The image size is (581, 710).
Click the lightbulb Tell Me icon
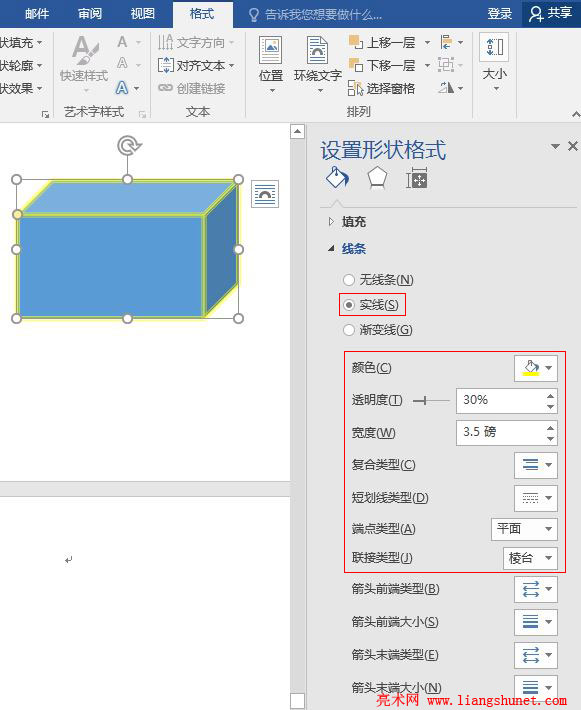pos(254,15)
